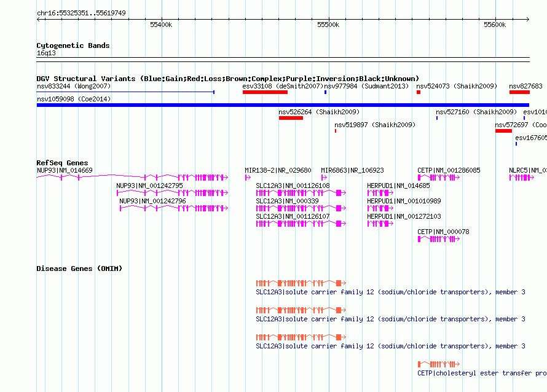Click the NUP93|NM_014669 transcript label
The height and width of the screenshot is (392, 547).
[65, 170]
